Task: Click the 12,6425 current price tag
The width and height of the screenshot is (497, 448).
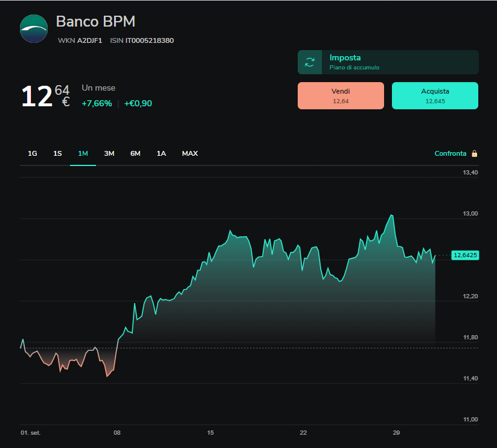Action: [465, 255]
